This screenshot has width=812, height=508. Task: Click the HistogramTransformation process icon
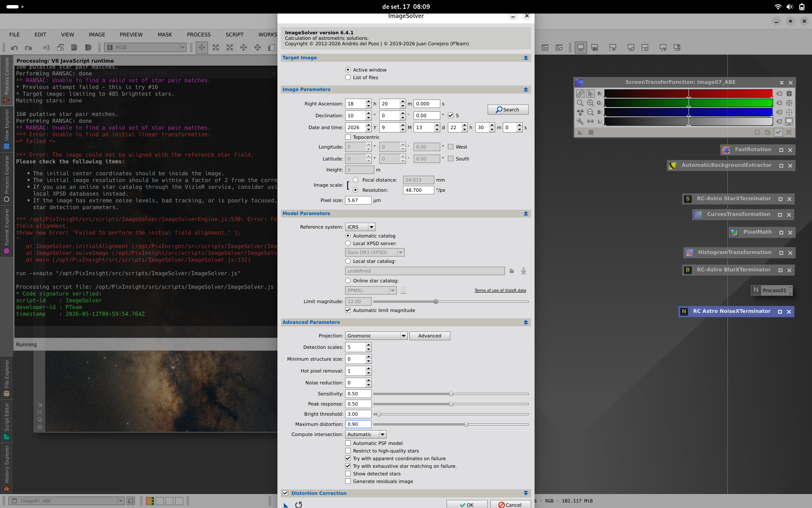[689, 253]
